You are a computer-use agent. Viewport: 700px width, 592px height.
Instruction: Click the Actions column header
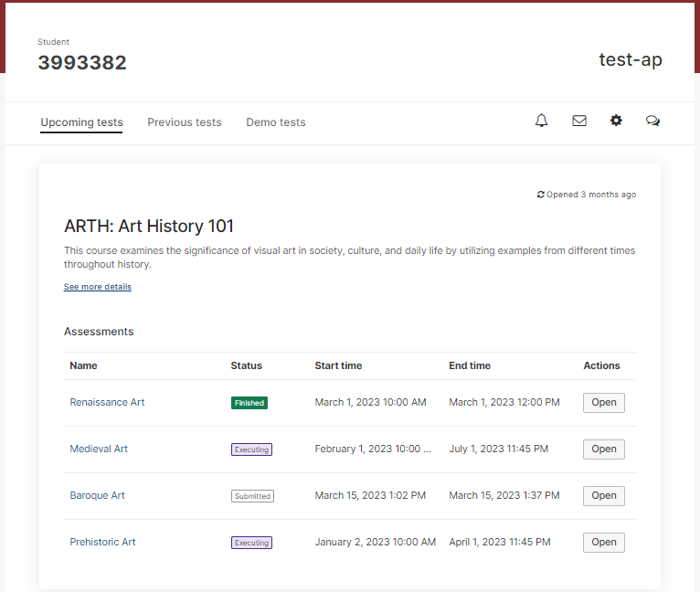[x=601, y=365]
